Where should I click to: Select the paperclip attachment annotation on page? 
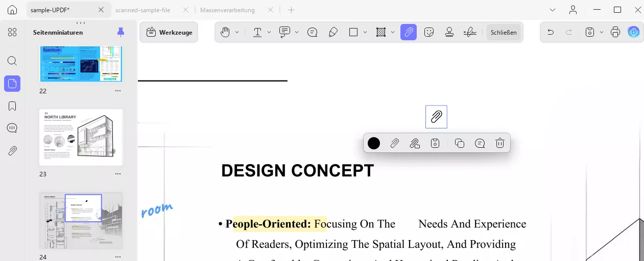point(436,117)
